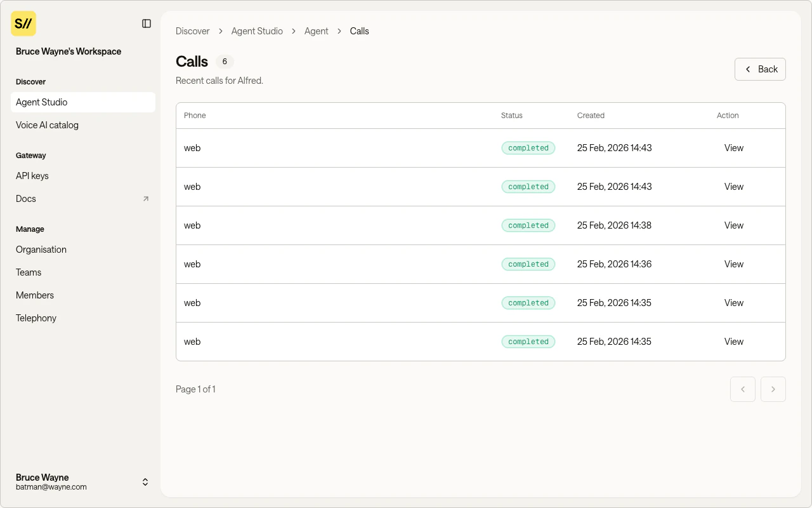Viewport: 812px width, 508px height.
Task: Click the chevron next to Bruce Wayne's email
Action: coord(145,482)
